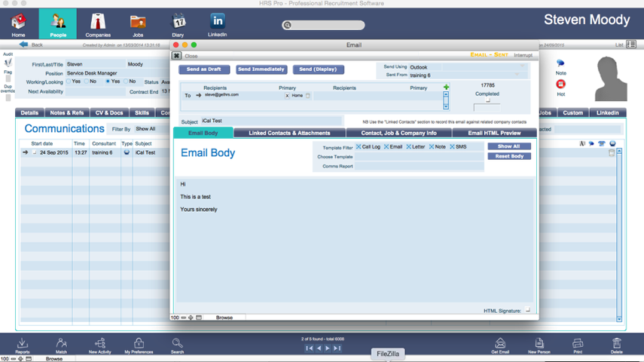Open the Jobs module icon

coord(138,21)
